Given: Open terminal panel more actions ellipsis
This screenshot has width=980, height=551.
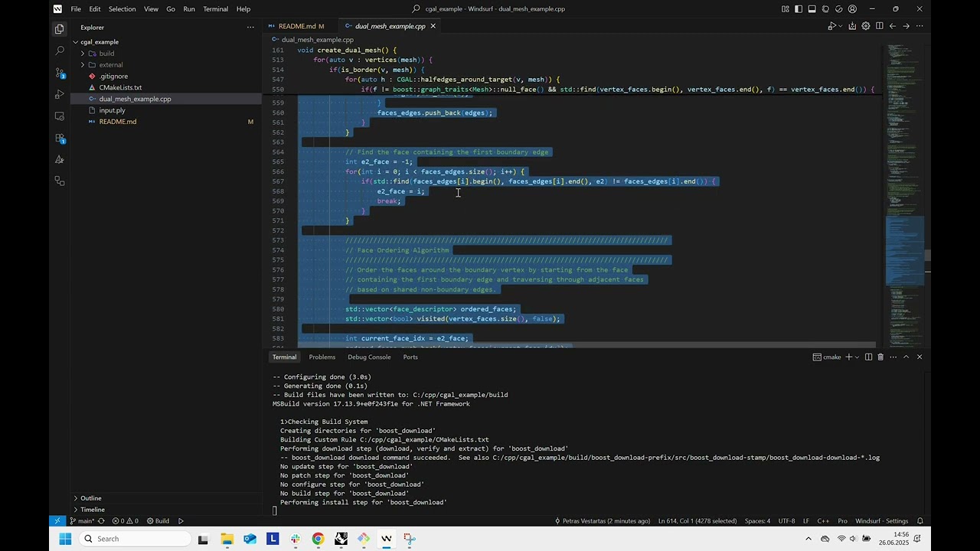Looking at the screenshot, I should click(x=893, y=357).
